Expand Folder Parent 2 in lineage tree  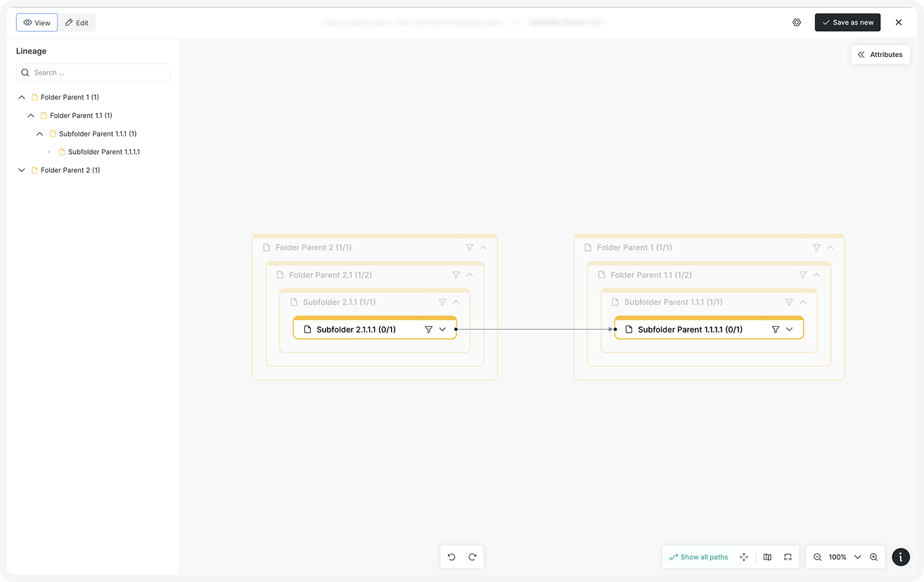[22, 170]
